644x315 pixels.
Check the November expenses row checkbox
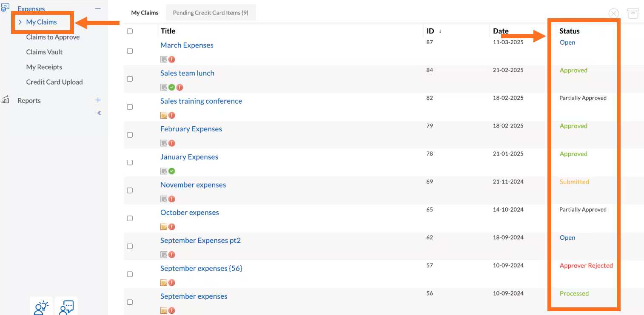tap(130, 190)
